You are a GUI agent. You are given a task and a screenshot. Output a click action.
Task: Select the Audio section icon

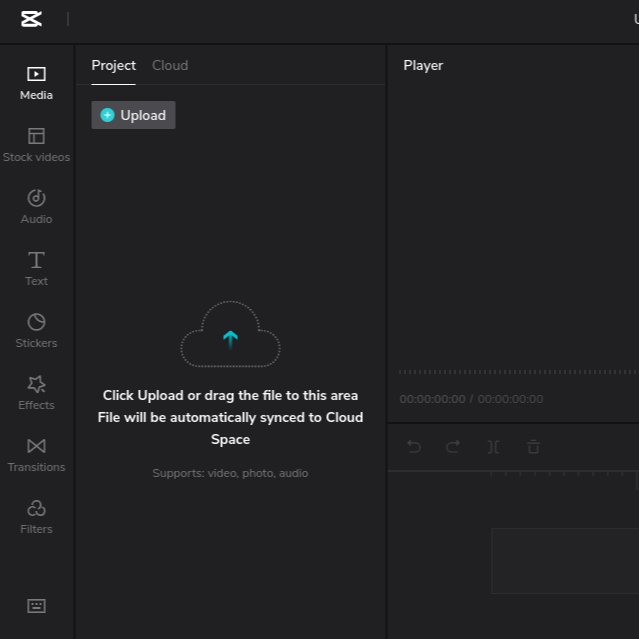pos(36,198)
